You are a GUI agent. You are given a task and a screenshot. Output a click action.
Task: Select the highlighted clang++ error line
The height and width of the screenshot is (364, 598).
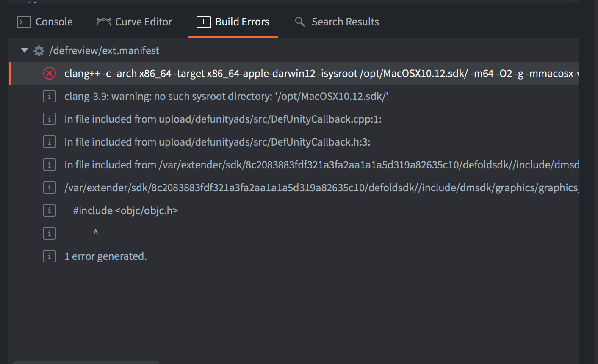254,73
